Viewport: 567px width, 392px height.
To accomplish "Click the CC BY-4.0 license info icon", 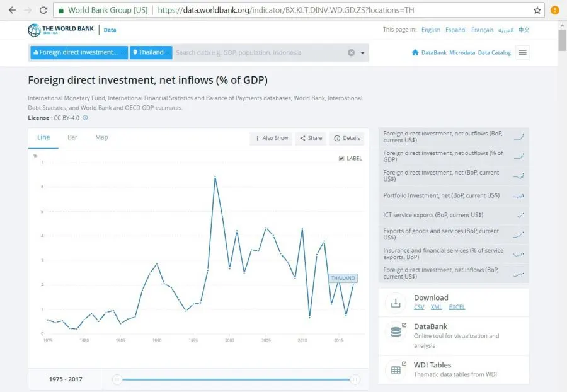I will (85, 118).
